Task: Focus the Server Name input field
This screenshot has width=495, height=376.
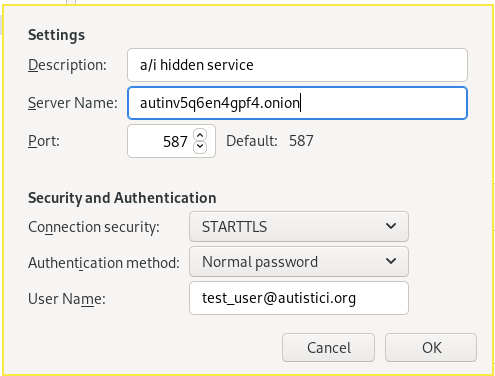Action: point(297,103)
